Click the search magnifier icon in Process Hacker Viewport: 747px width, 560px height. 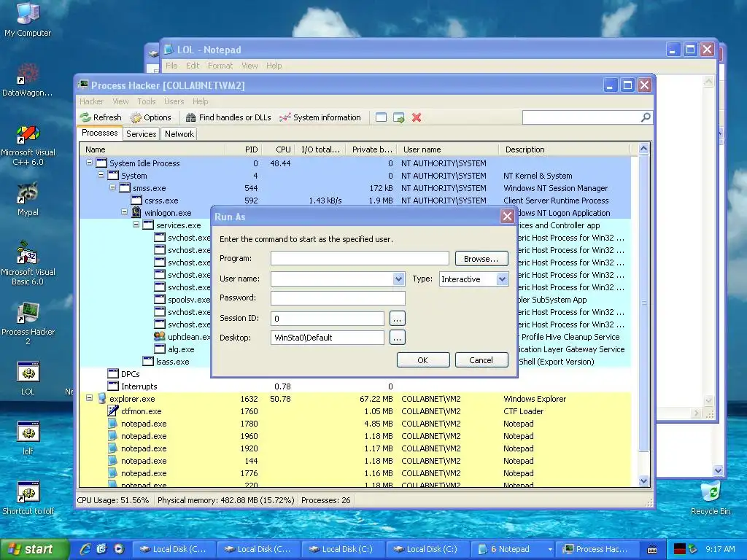[x=646, y=117]
